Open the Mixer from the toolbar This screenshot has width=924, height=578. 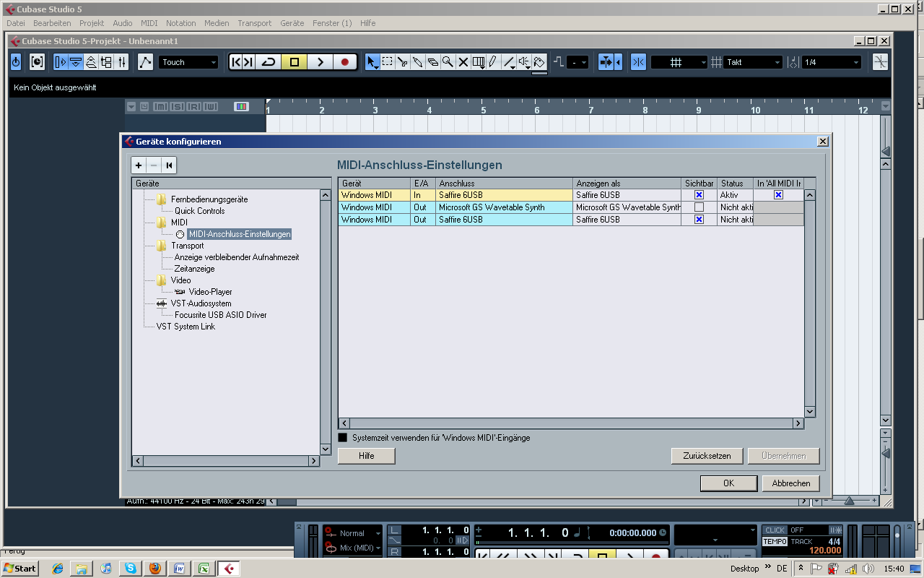(x=122, y=62)
